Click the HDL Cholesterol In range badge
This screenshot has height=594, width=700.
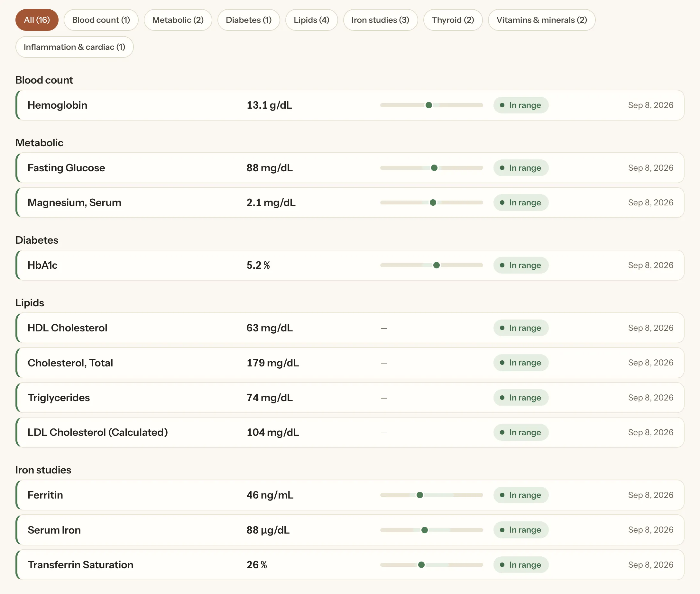(x=521, y=328)
